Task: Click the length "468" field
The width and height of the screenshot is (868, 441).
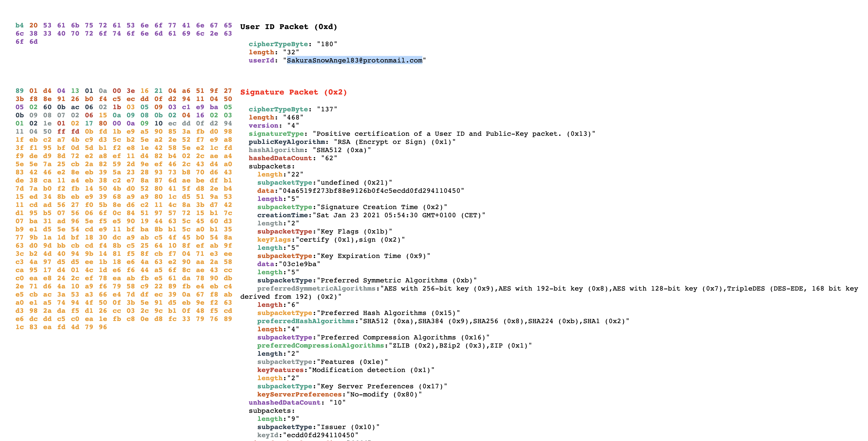Action: pyautogui.click(x=276, y=117)
